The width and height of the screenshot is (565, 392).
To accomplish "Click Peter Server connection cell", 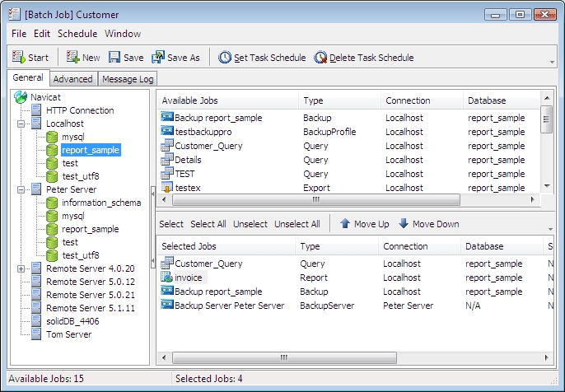I will click(x=408, y=306).
